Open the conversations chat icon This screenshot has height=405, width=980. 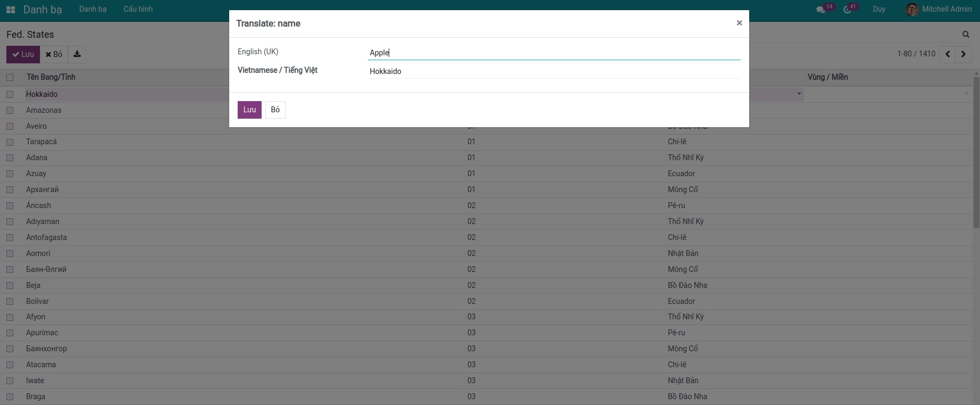(820, 10)
